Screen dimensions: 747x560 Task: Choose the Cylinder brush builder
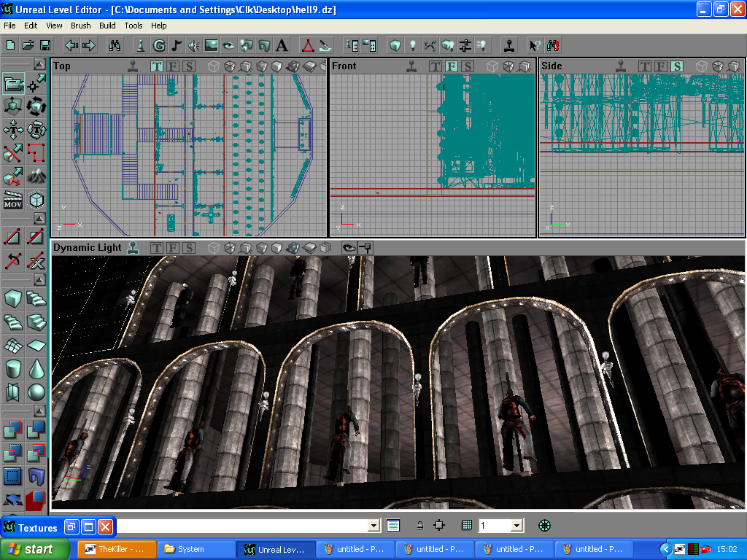coord(14,369)
